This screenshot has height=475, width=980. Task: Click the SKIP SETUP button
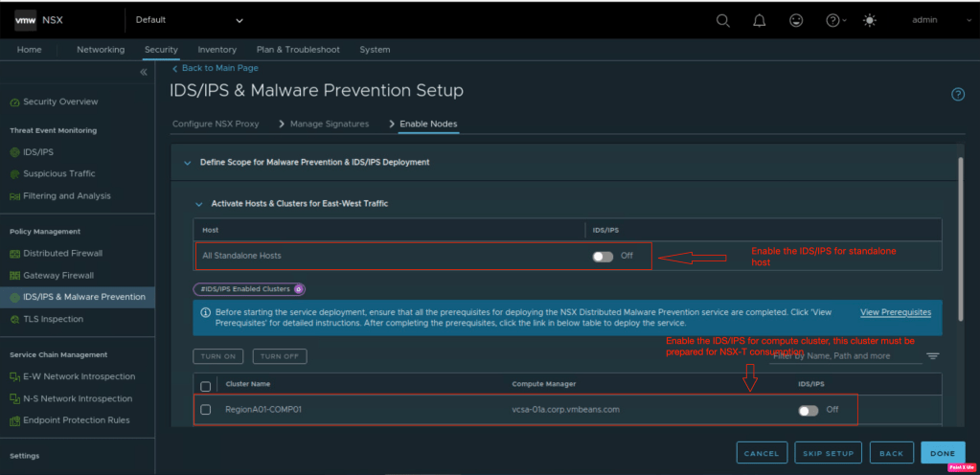click(x=830, y=453)
